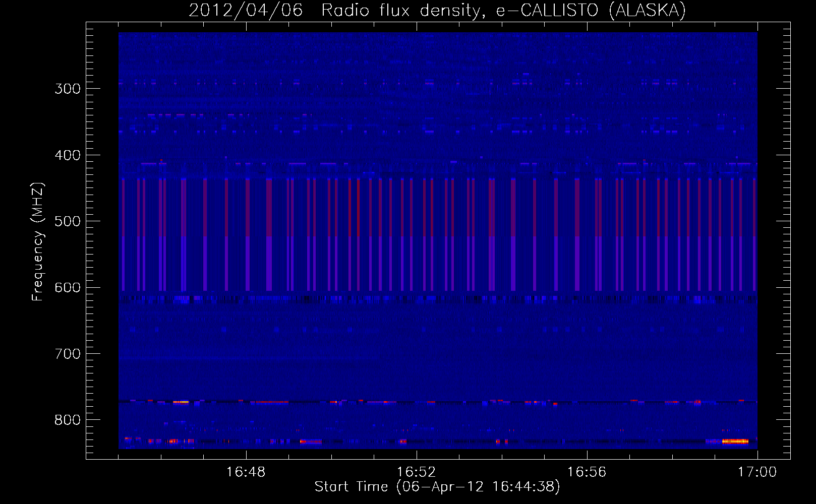The height and width of the screenshot is (504, 816).
Task: Click the 600 frequency tick label
Action: click(x=68, y=288)
